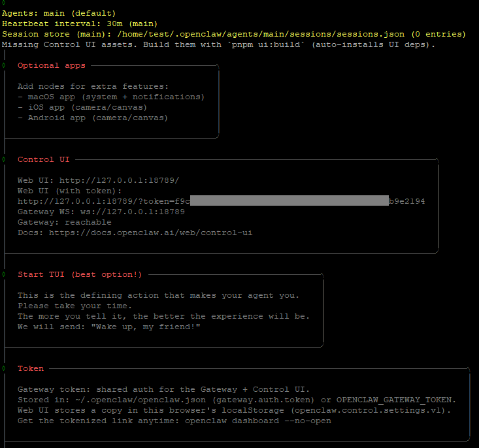Viewport: 479px width, 448px height.
Task: Click the green diamond marker beside Token
Action: (4, 368)
